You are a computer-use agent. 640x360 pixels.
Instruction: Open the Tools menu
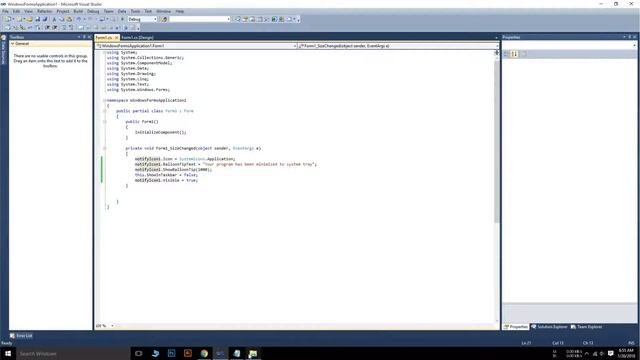point(135,11)
